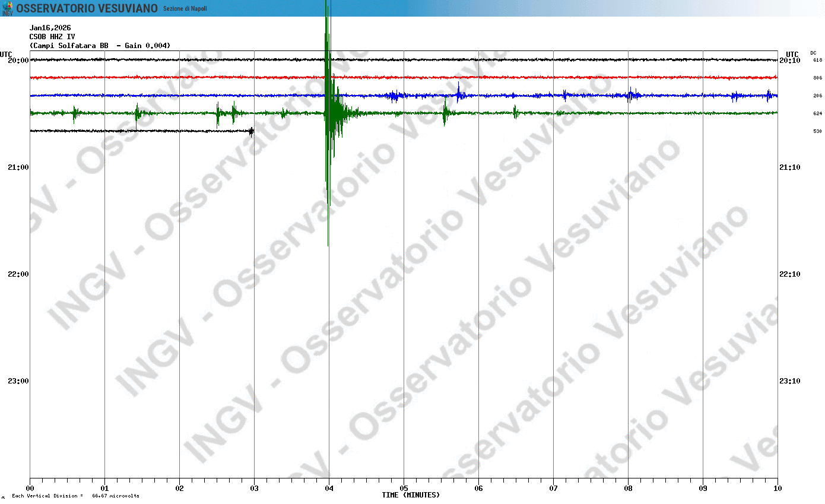The image size is (825, 504).
Task: Click the Campi Solfatara BB gain label
Action: point(100,46)
